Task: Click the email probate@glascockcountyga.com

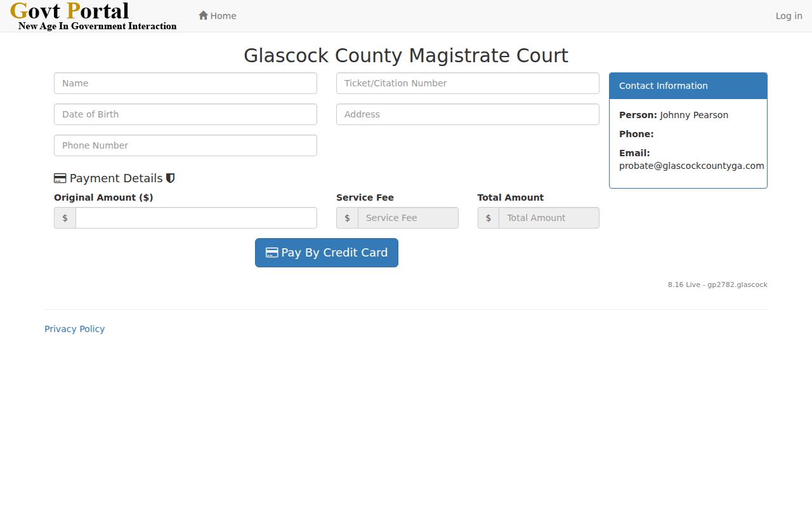Action: pyautogui.click(x=691, y=166)
